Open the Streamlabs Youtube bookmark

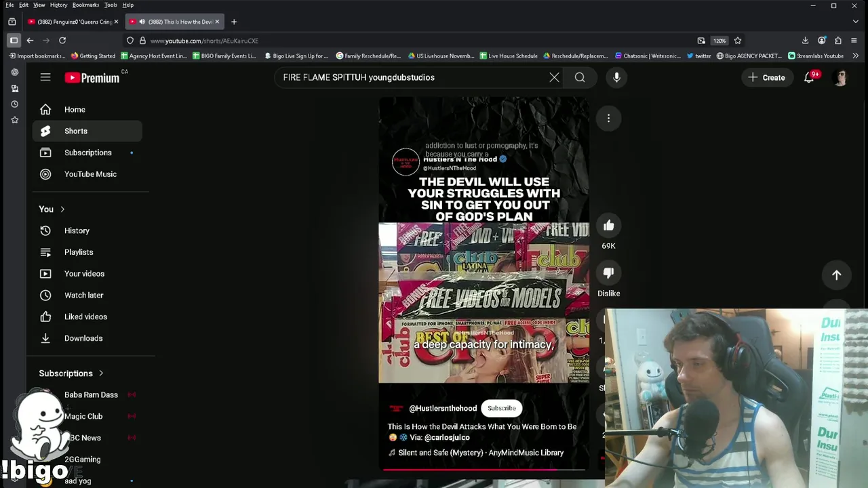point(816,56)
